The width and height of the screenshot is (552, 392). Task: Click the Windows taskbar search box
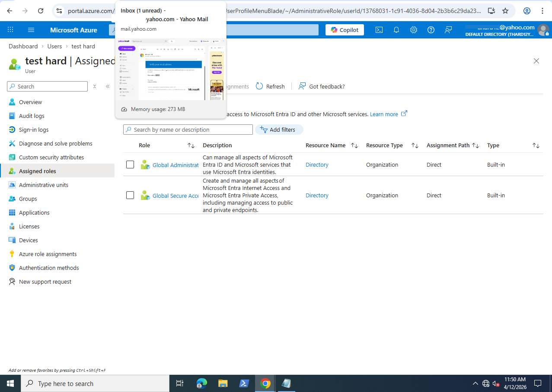[x=95, y=383]
